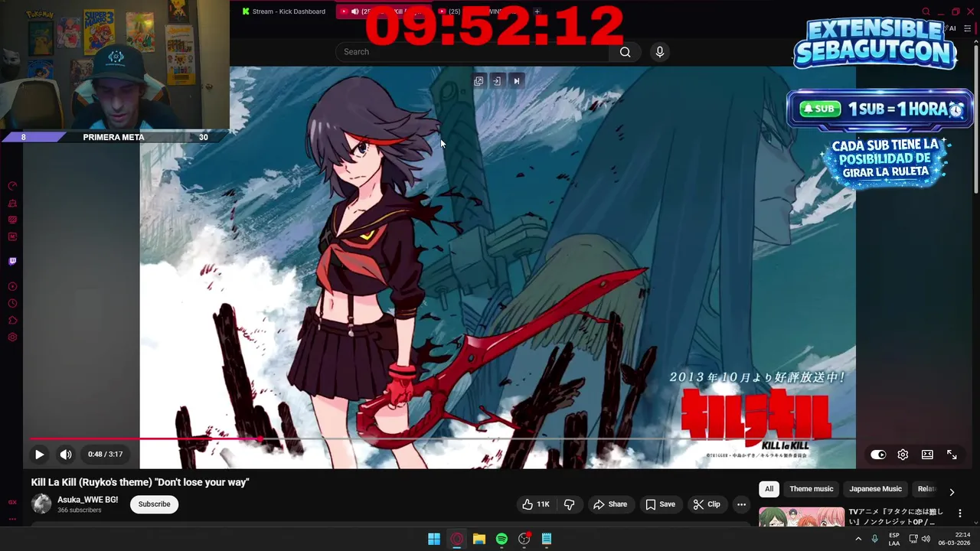
Task: Click the skip-next icon above the video
Action: [x=516, y=81]
